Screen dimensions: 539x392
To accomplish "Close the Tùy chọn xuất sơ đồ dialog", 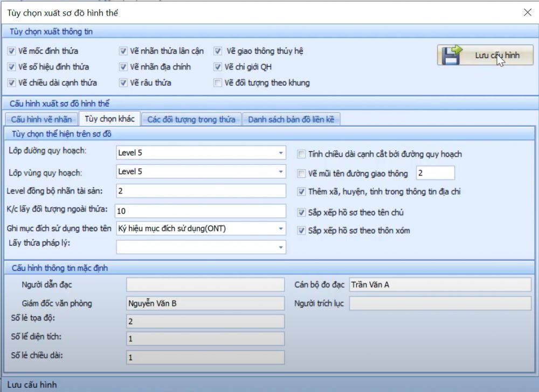I will coord(527,12).
